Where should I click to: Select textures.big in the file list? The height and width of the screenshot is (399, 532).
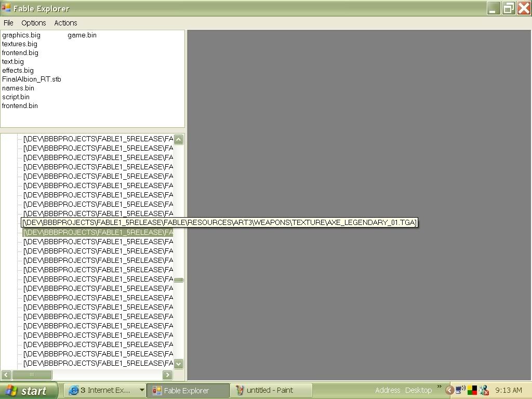(x=20, y=44)
